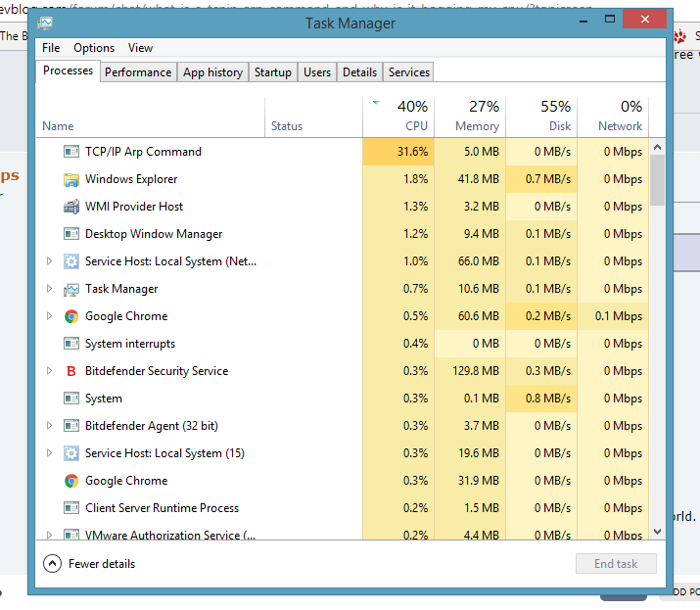Click the 129.8 MB memory value

click(476, 371)
